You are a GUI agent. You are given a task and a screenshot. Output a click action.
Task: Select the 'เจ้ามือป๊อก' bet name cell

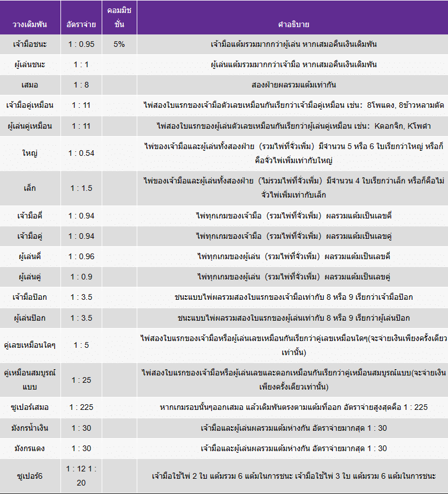(30, 297)
